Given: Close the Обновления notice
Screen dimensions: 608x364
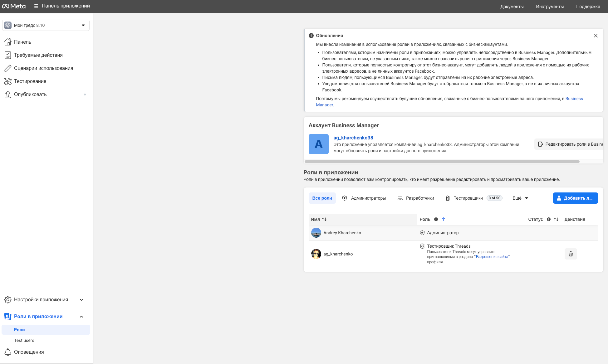Looking at the screenshot, I should pos(596,36).
